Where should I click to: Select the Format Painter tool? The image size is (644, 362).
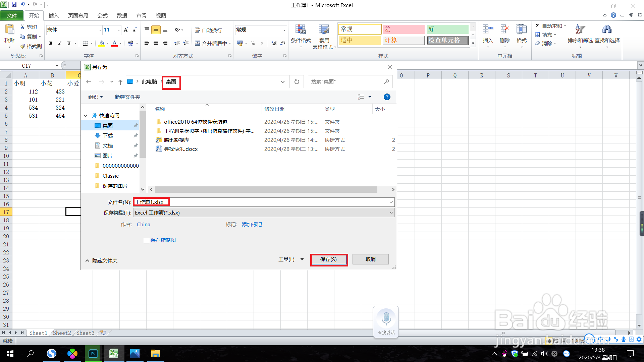(x=31, y=46)
